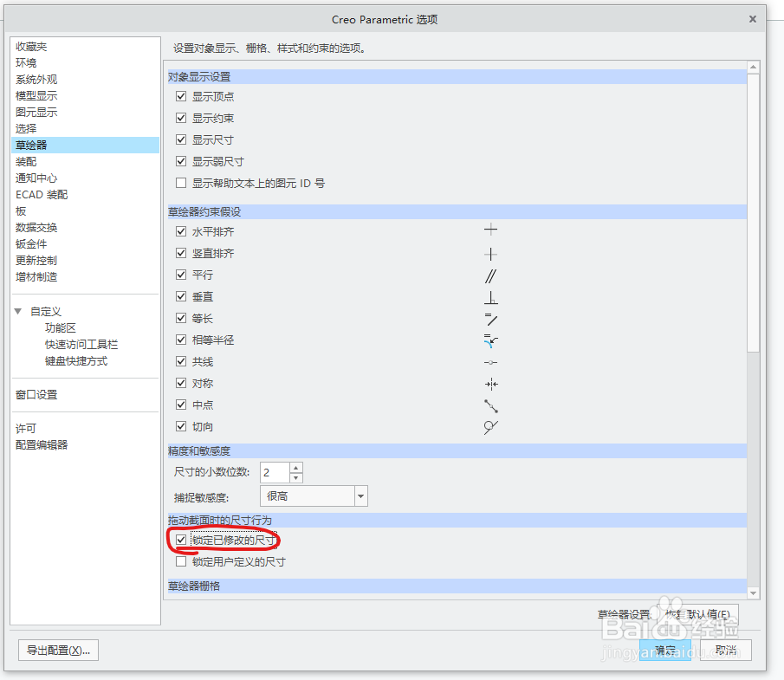
Task: Collapse the 自定义 tree section
Action: 18,312
